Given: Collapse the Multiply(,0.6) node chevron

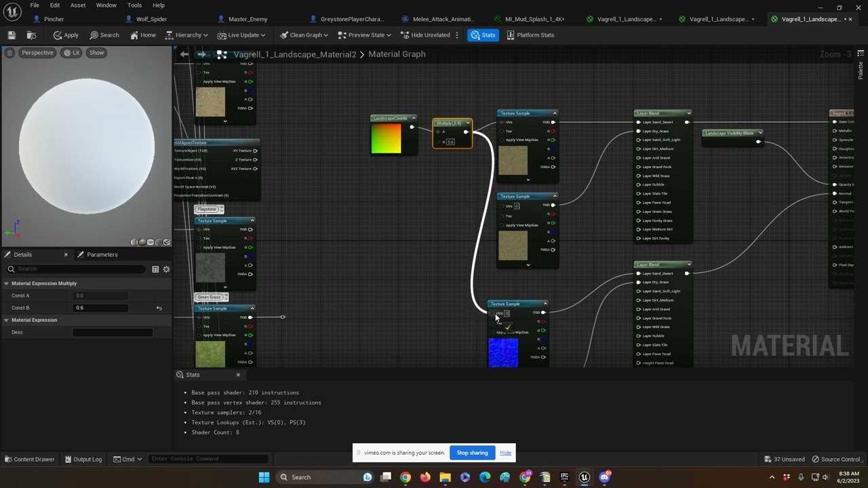Looking at the screenshot, I should click(x=468, y=123).
